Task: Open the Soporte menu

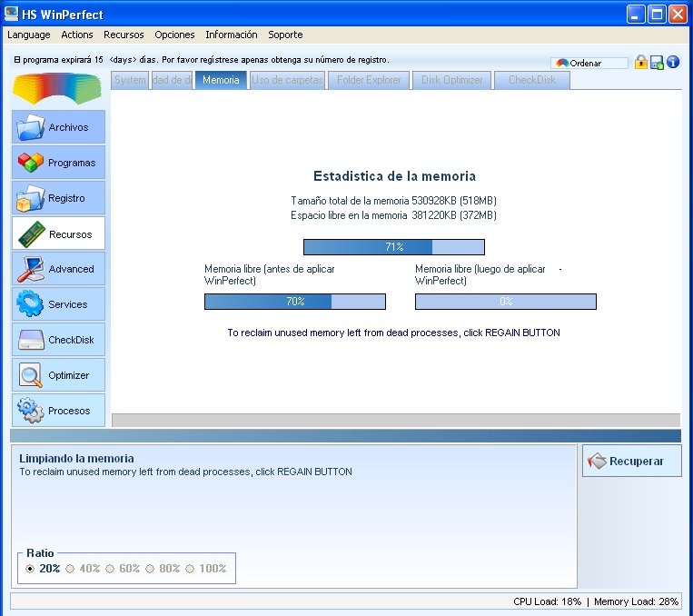Action: click(285, 35)
